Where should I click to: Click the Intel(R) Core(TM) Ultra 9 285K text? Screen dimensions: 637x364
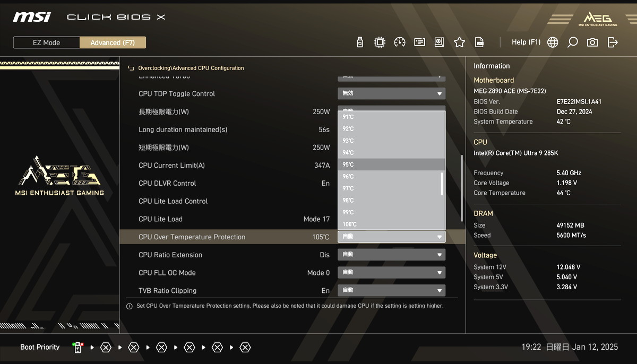(516, 153)
